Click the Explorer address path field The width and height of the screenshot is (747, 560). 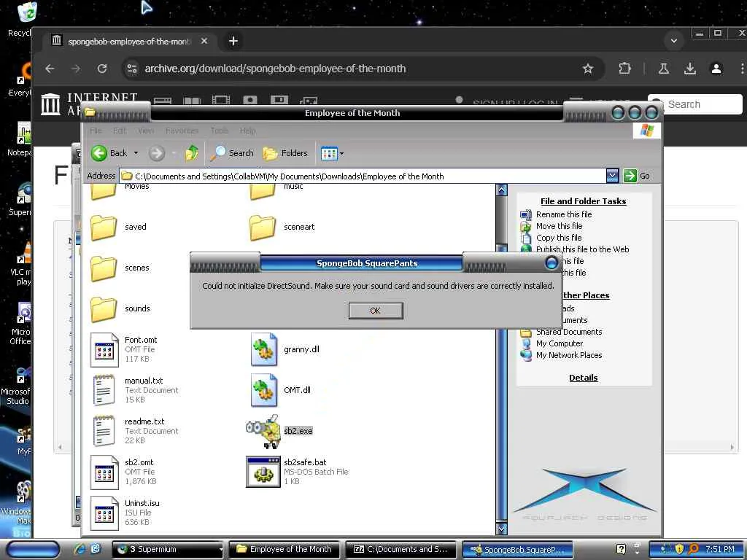tap(363, 176)
